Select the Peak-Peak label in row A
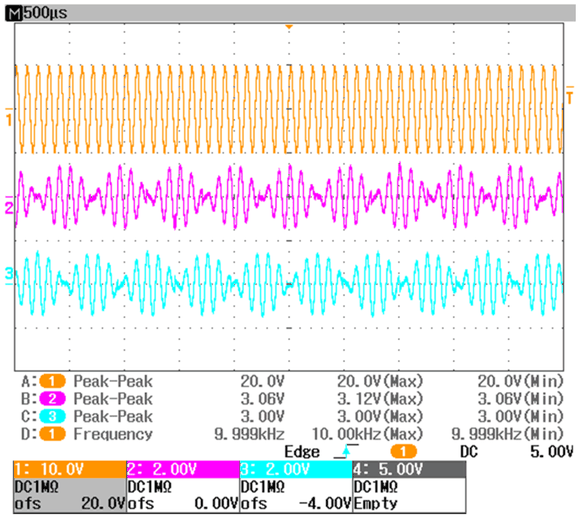579x518 pixels. 113,381
